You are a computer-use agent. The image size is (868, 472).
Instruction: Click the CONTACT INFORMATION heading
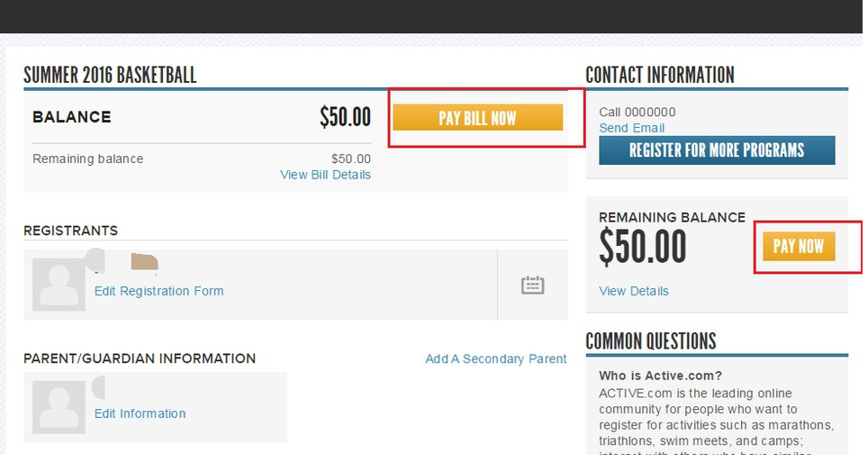(x=659, y=75)
